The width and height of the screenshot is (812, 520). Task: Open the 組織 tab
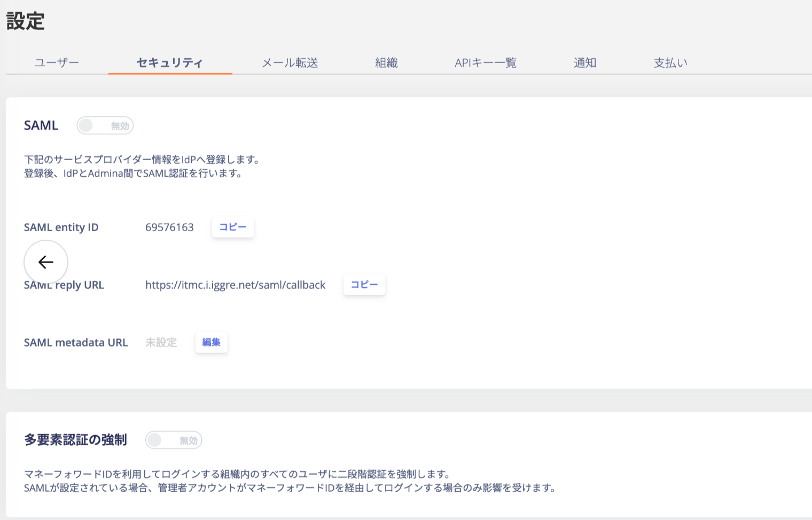[x=386, y=63]
